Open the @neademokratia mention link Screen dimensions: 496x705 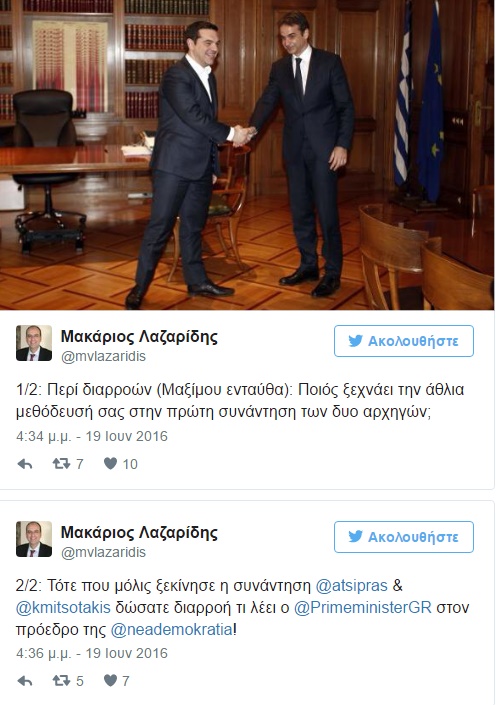[172, 629]
